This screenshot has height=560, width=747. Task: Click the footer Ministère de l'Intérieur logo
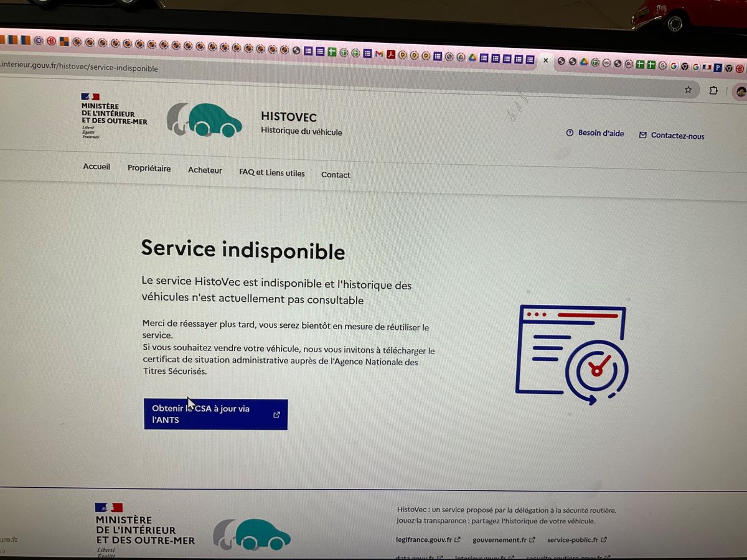144,529
